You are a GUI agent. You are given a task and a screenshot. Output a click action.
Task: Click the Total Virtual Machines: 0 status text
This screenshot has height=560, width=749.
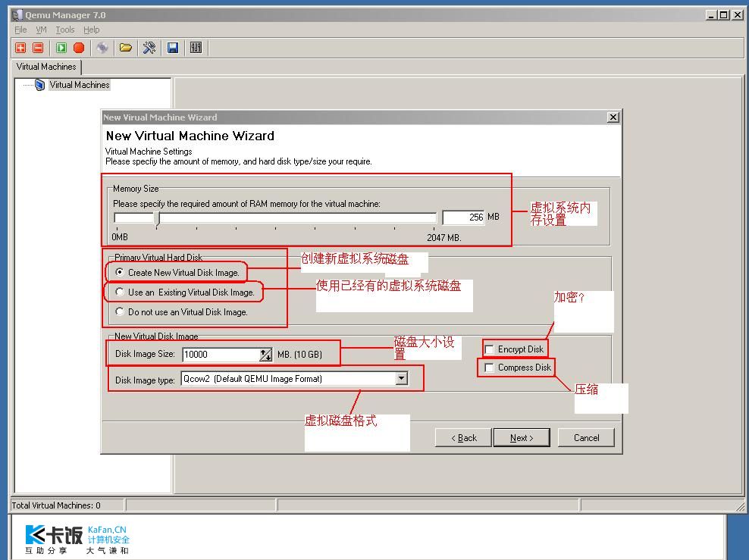click(56, 505)
